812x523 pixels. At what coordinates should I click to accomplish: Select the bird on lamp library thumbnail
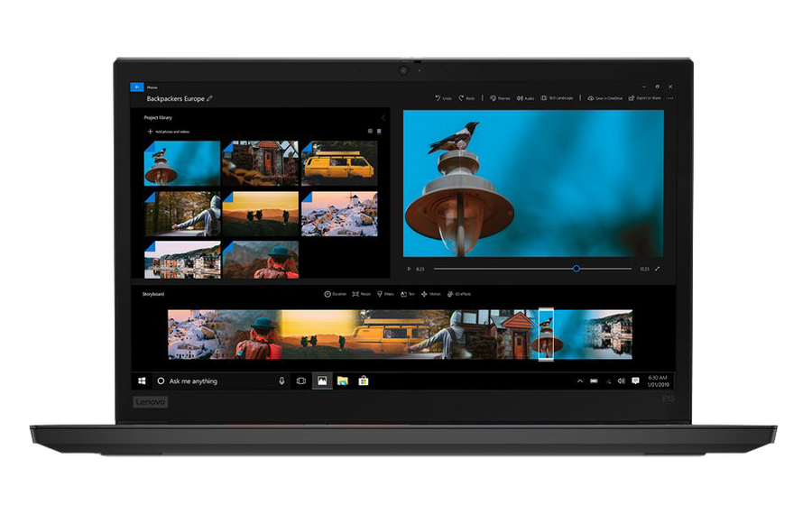[x=182, y=163]
